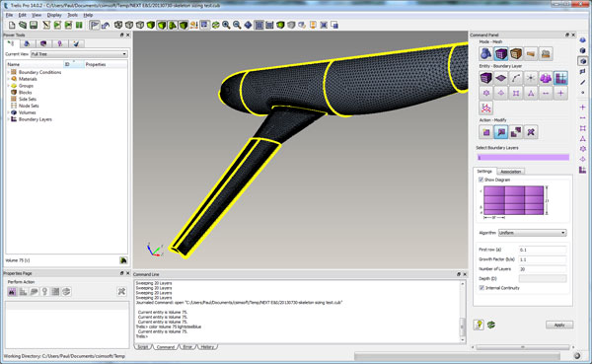Click the Apply button

(559, 325)
